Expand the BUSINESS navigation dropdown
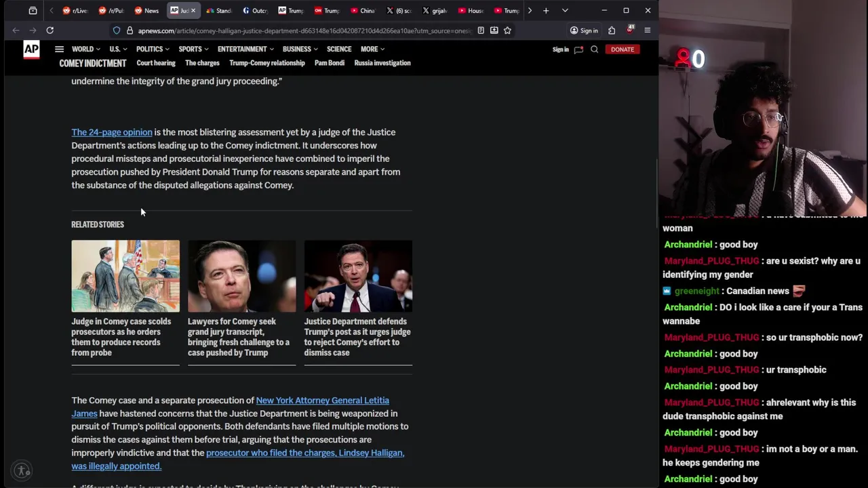The image size is (868, 488). (x=300, y=49)
